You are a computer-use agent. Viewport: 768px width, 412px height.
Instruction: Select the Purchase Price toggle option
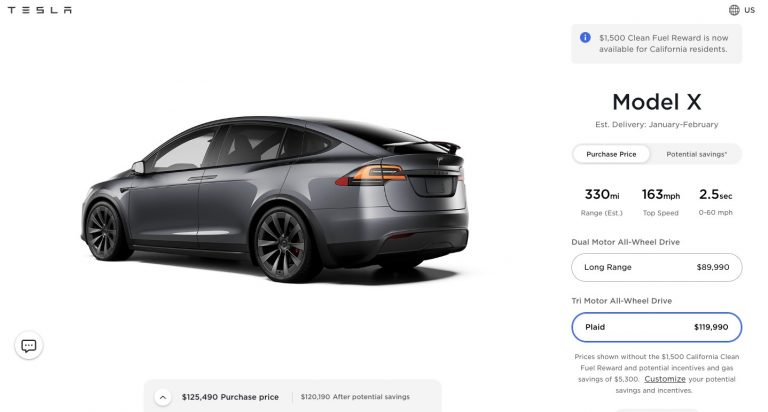[611, 154]
